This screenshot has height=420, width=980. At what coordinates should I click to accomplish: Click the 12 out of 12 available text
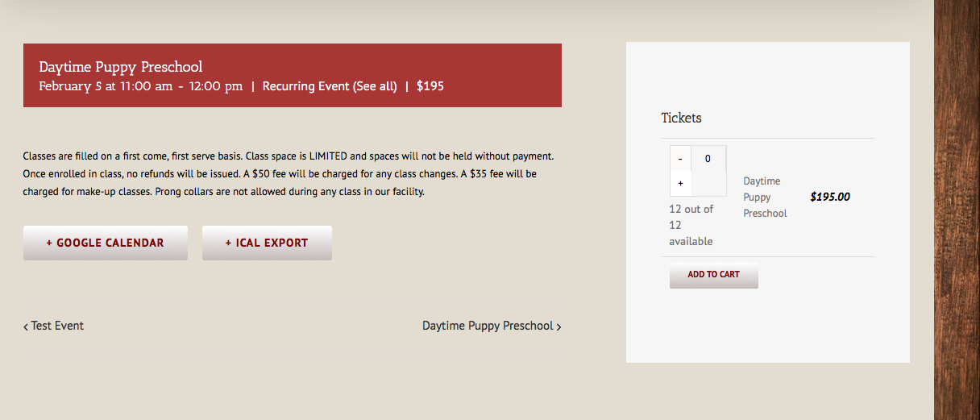(x=691, y=225)
